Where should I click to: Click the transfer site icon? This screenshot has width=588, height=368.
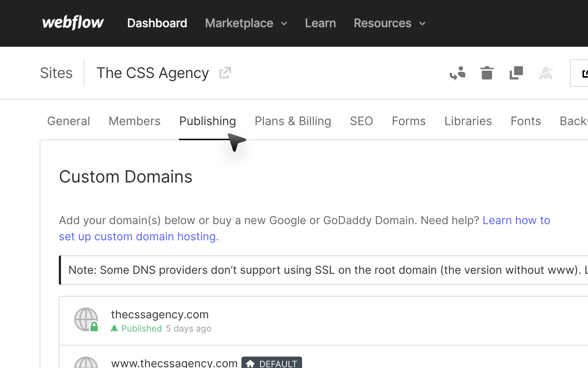tap(458, 73)
